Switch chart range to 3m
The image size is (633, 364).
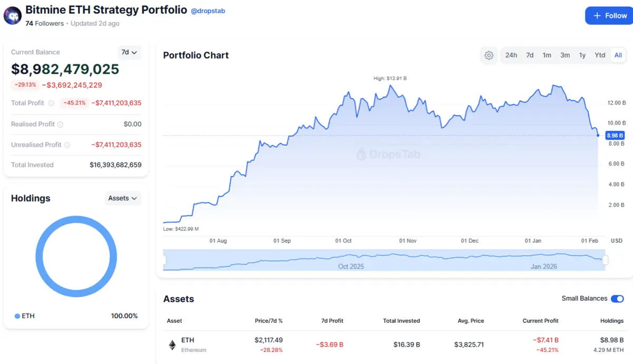tap(565, 55)
